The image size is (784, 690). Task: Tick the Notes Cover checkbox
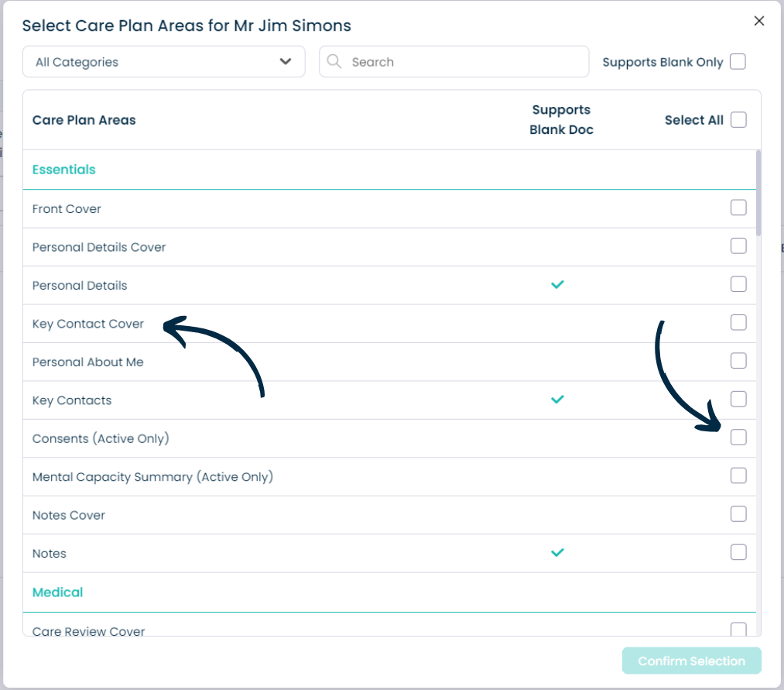[x=738, y=514]
